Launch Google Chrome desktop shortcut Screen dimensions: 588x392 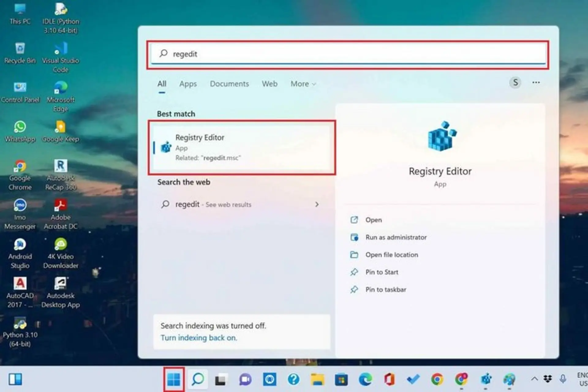click(20, 175)
